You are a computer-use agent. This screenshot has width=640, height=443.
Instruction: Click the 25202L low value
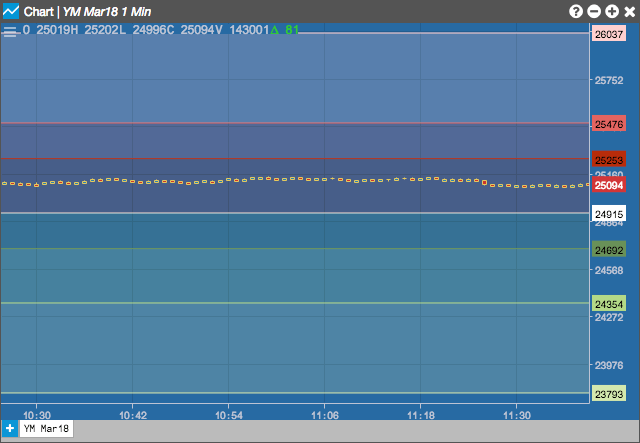105,30
